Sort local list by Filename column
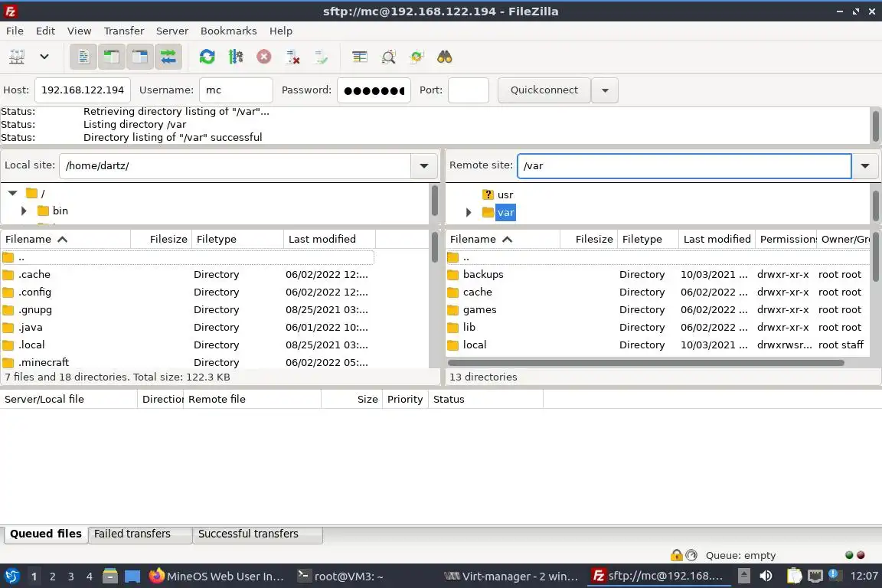 pos(66,239)
